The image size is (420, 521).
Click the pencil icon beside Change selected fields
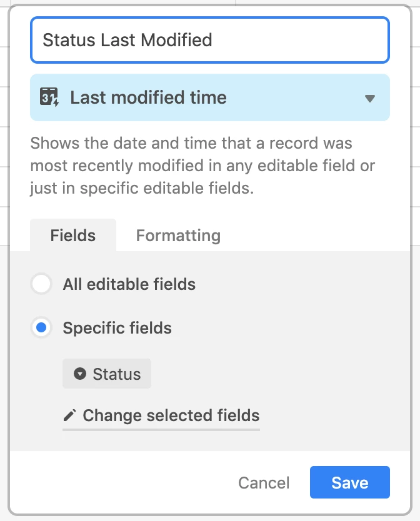coord(71,415)
